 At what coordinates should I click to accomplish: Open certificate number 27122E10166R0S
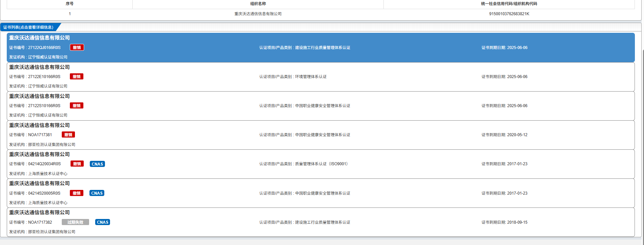point(44,77)
